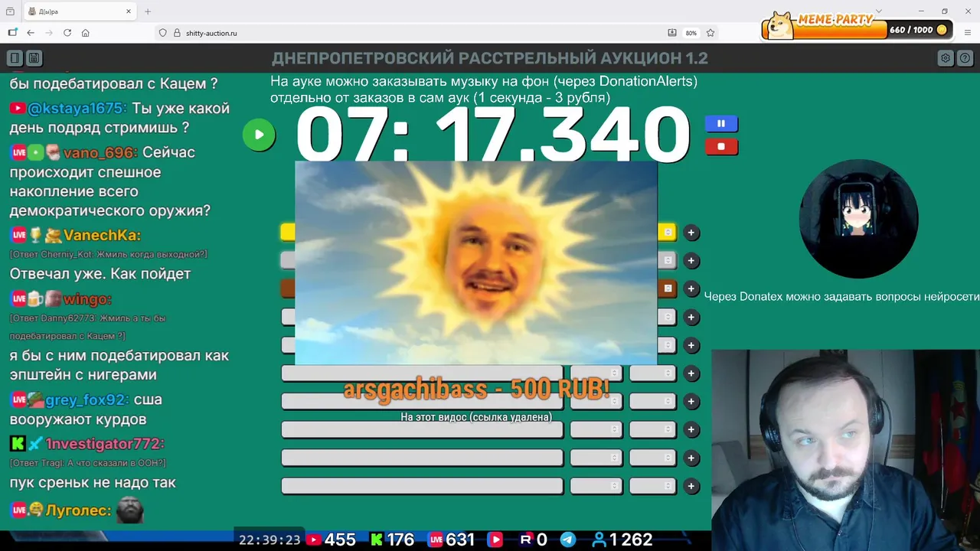Image resolution: width=980 pixels, height=551 pixels.
Task: Click the Telegram icon in the bottom bar
Action: coord(568,540)
